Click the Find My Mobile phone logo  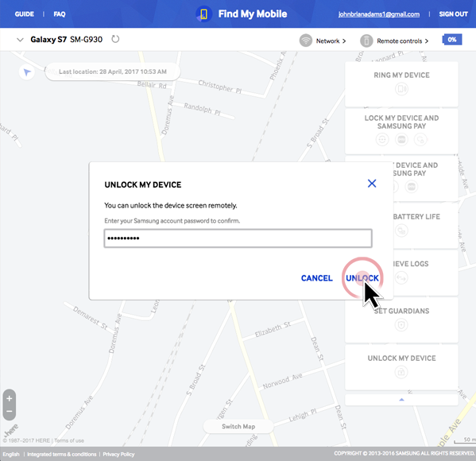tap(203, 14)
